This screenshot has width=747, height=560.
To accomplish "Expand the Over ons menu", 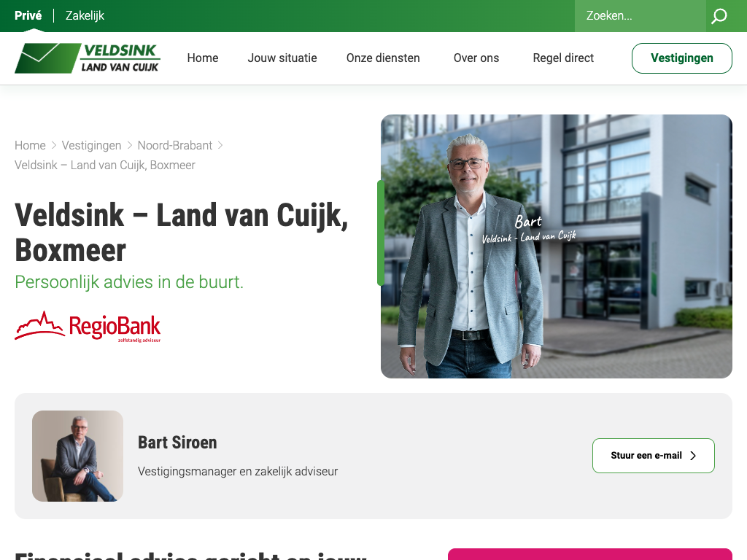I will tap(476, 58).
